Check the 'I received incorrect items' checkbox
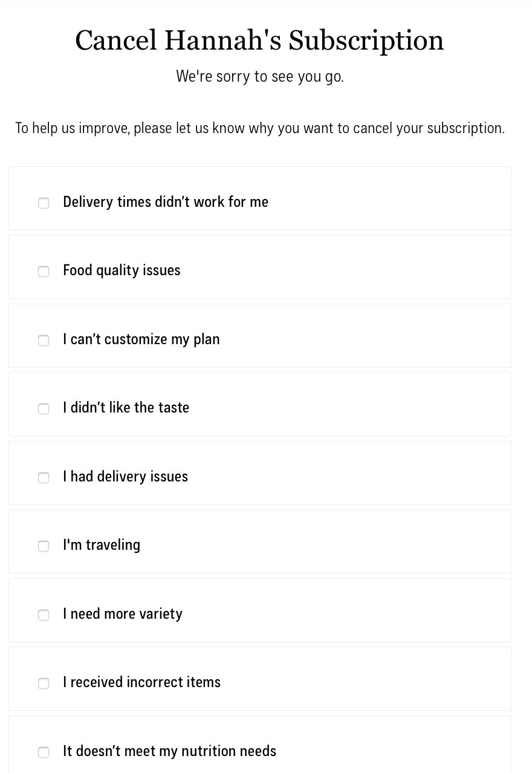The image size is (532, 773). coord(44,683)
